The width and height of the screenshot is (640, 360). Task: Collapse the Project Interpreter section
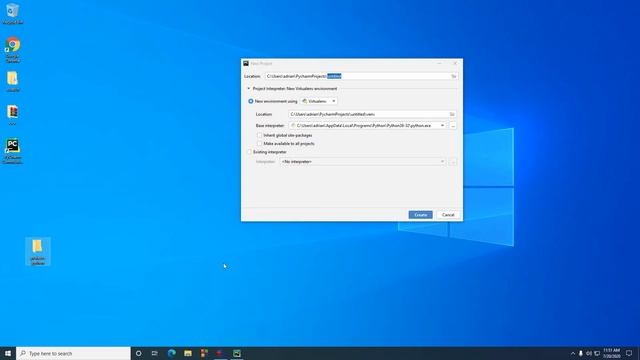click(248, 89)
